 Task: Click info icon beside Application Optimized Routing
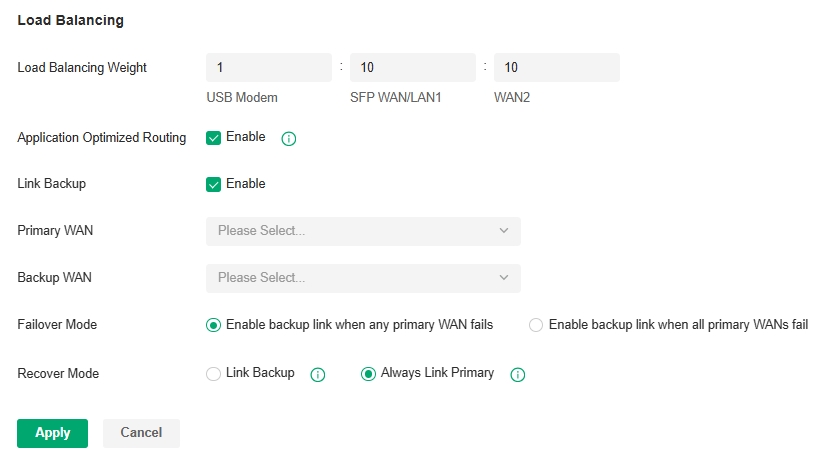point(289,139)
